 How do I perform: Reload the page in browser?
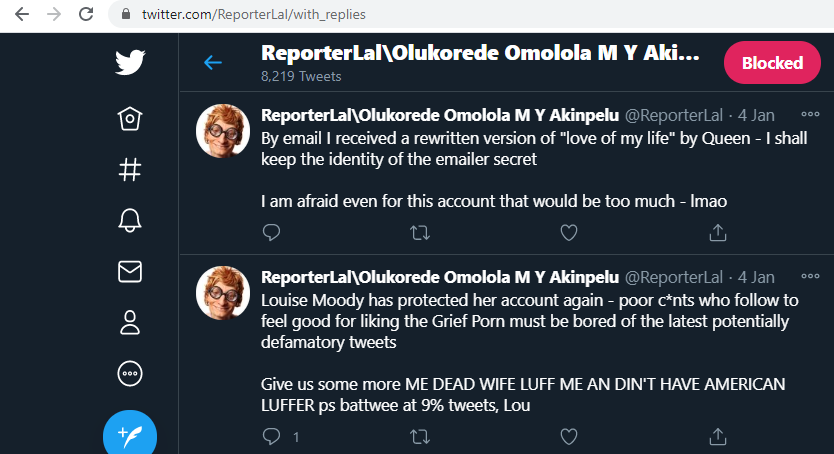pos(86,15)
